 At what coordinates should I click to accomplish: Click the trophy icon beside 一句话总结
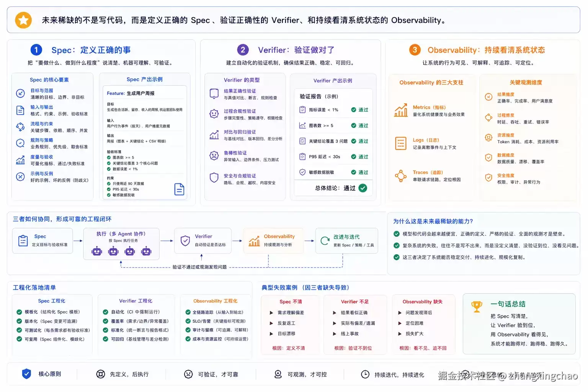point(477,307)
